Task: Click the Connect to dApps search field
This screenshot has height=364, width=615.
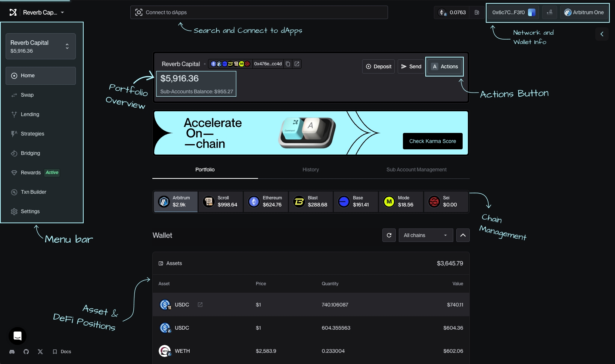Action: tap(259, 12)
